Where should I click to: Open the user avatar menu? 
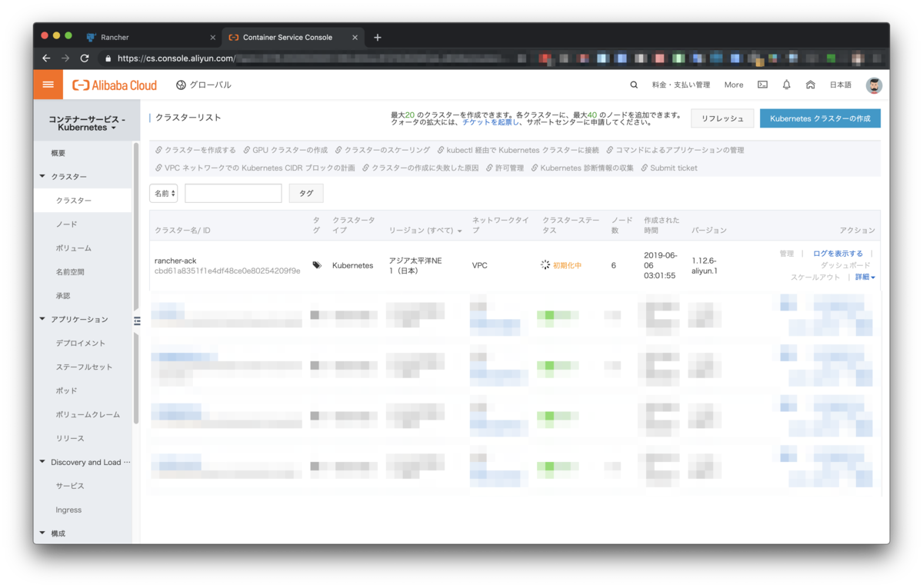click(874, 85)
